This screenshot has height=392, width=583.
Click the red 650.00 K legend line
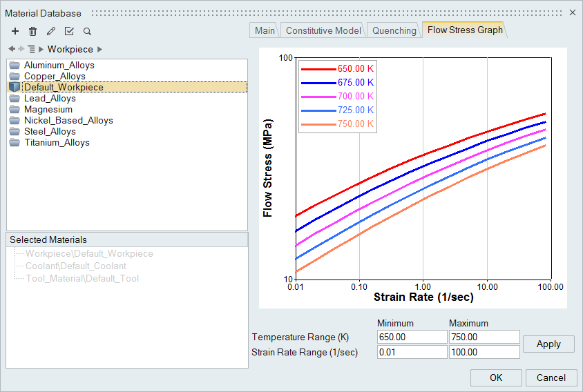[x=318, y=69]
